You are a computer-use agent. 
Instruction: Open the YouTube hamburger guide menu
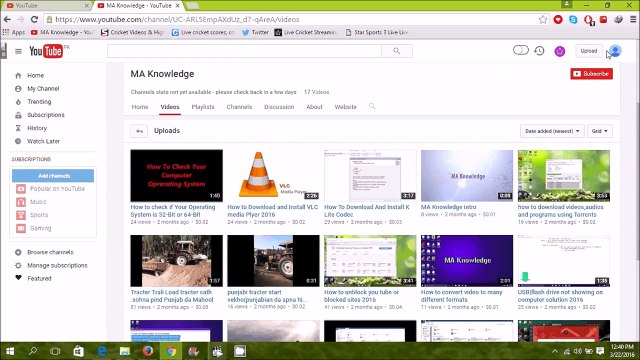(18, 51)
